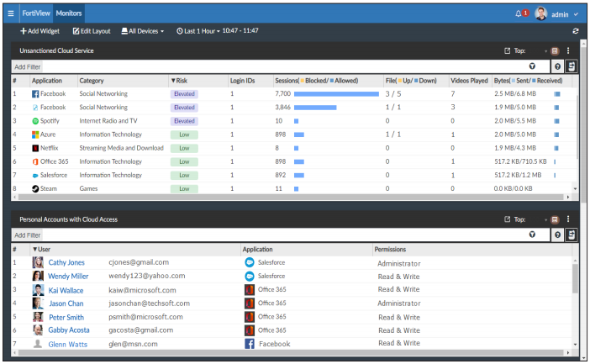Screen dimensions: 590x364
Task: Click the scroll-down arrow of Unsanctioned Cloud Service table
Action: point(575,189)
